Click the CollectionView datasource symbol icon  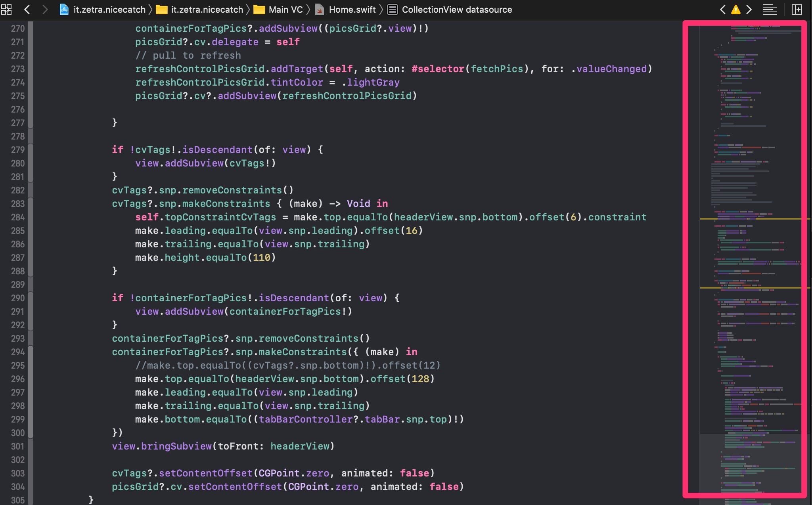click(393, 9)
